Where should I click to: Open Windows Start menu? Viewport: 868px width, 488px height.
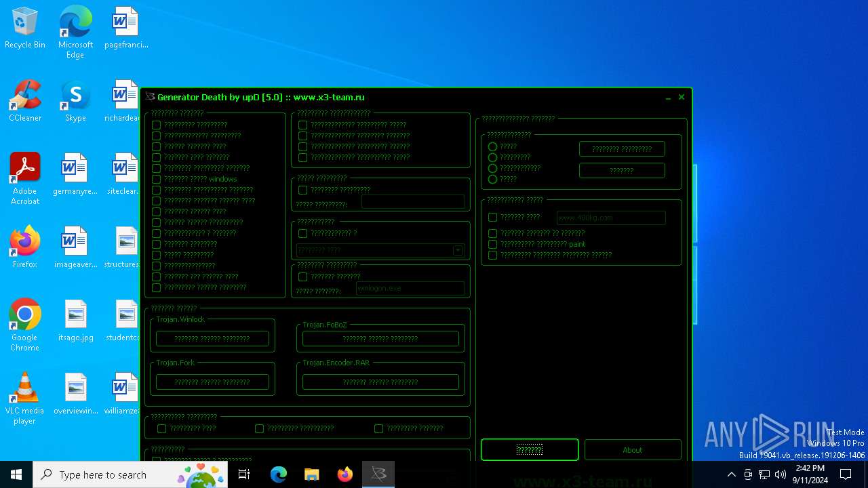(x=16, y=474)
